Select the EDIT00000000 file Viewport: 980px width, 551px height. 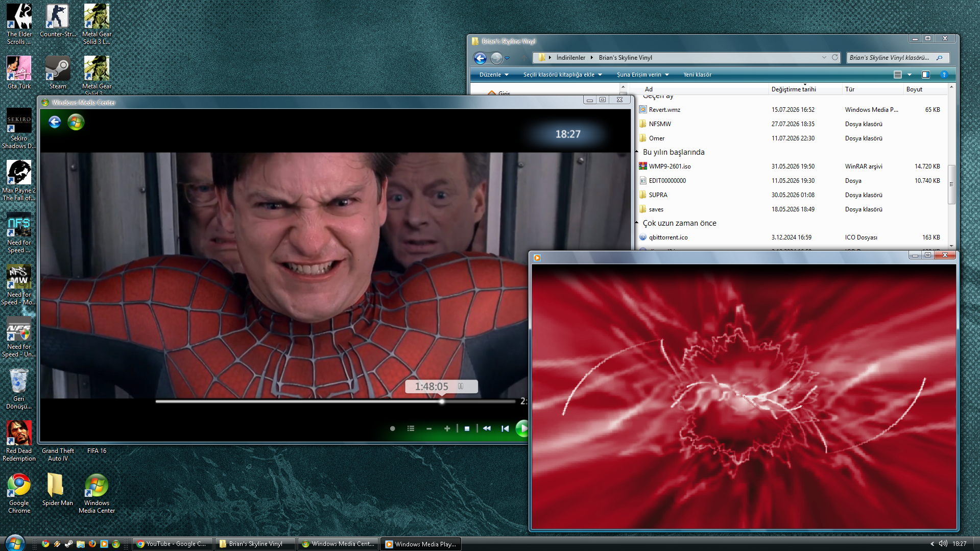point(790,181)
